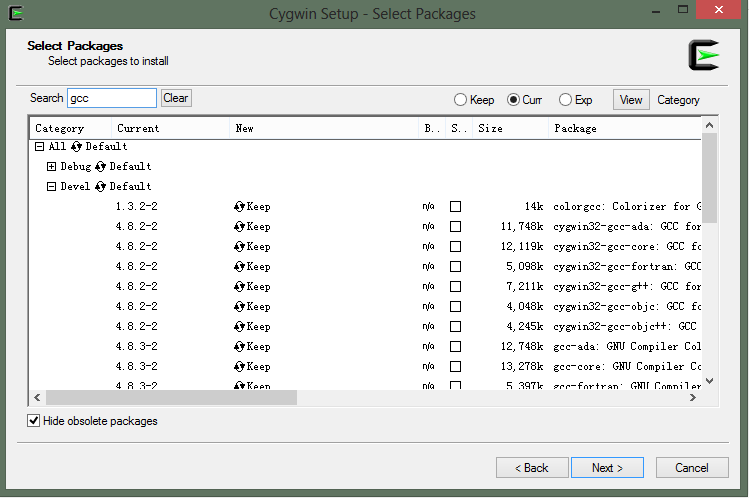Click the Cygwin logo in the header
The width and height of the screenshot is (749, 498).
(x=704, y=57)
